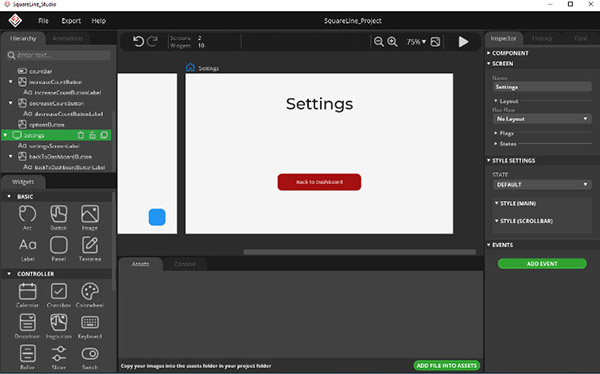Viewport: 600px width, 374px height.
Task: Undo the last action
Action: [x=139, y=41]
